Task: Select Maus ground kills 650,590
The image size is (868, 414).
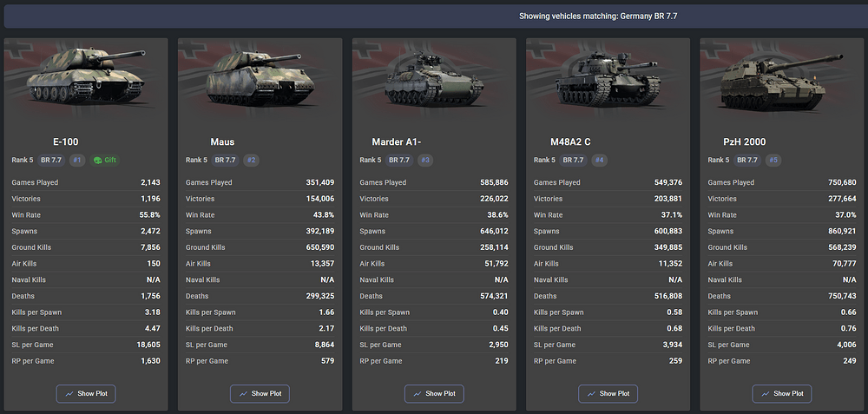Action: (x=320, y=247)
